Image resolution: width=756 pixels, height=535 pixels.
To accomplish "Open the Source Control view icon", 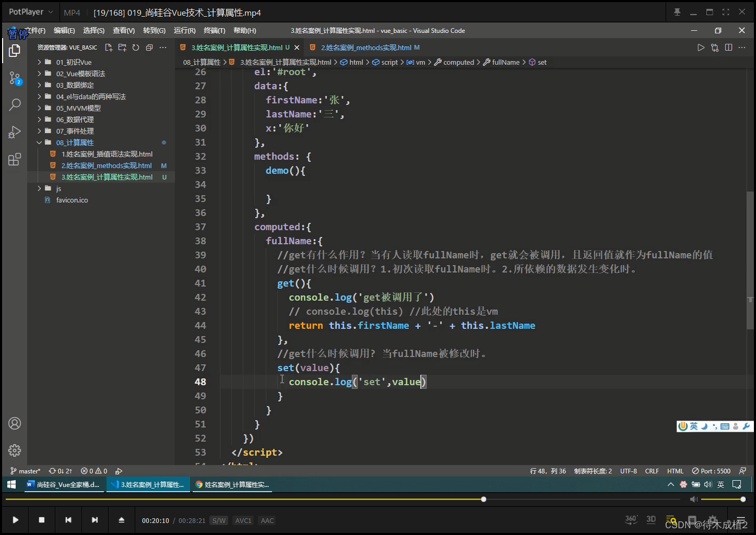I will point(15,79).
